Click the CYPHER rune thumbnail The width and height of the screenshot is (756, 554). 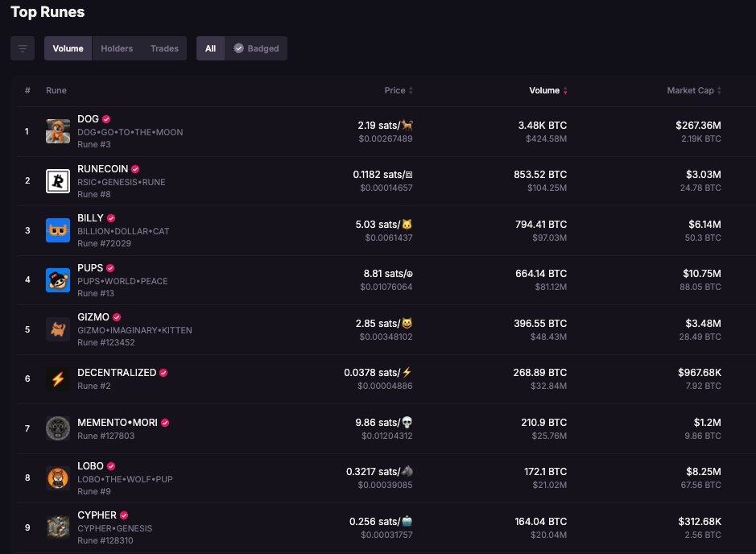pyautogui.click(x=58, y=527)
